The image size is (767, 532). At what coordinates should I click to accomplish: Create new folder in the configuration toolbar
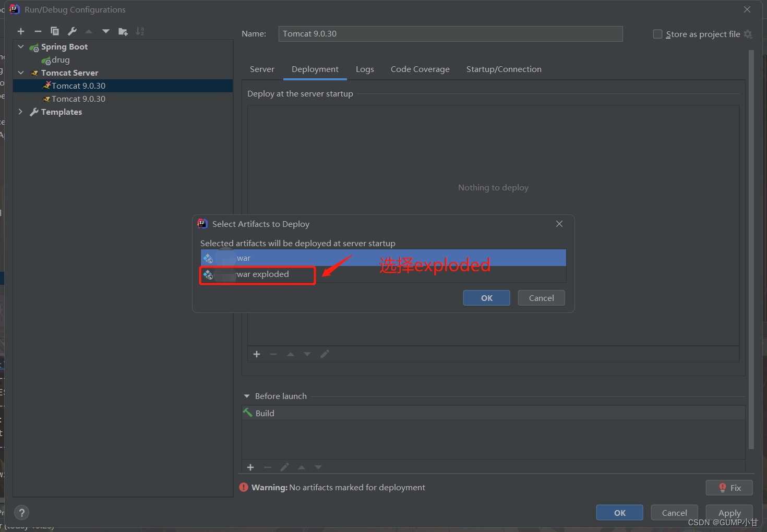[x=123, y=31]
